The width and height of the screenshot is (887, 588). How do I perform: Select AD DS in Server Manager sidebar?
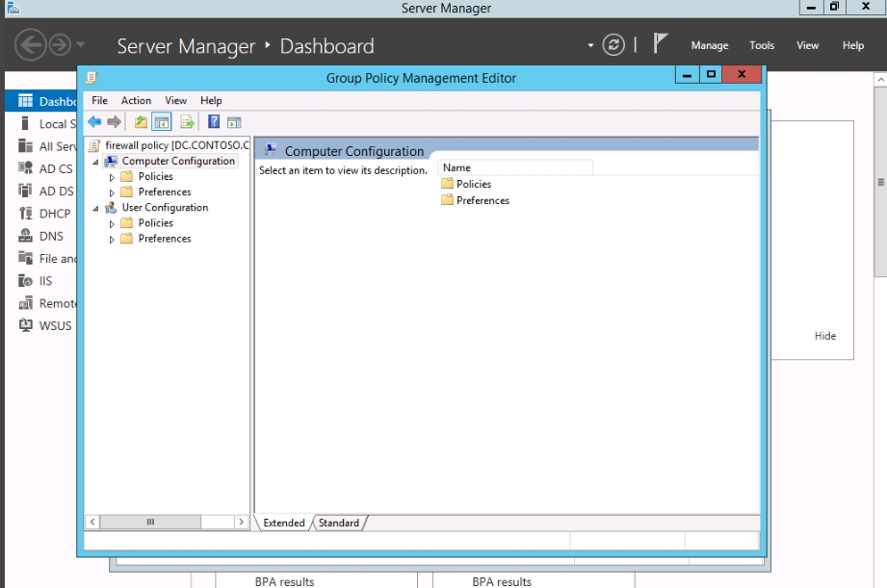tap(45, 192)
